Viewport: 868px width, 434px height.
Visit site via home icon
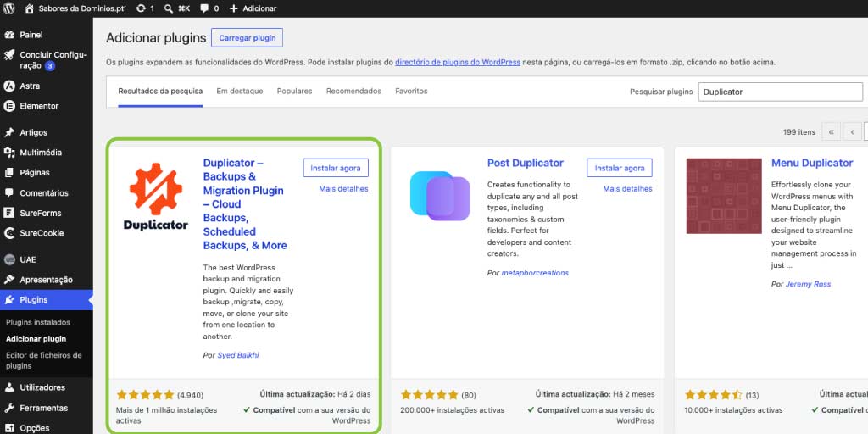coord(30,8)
